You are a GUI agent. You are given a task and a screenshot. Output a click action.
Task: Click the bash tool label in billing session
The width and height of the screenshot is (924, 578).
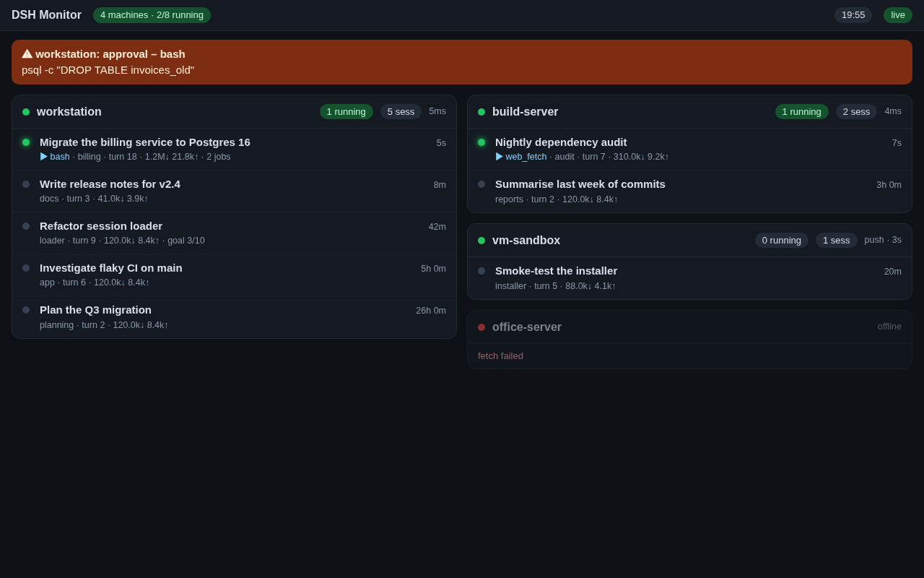coord(60,157)
